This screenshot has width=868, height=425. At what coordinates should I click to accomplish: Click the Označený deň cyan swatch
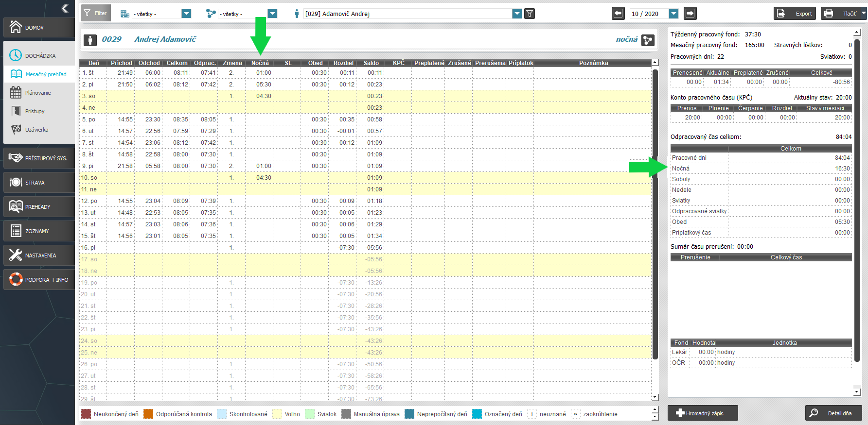point(477,414)
